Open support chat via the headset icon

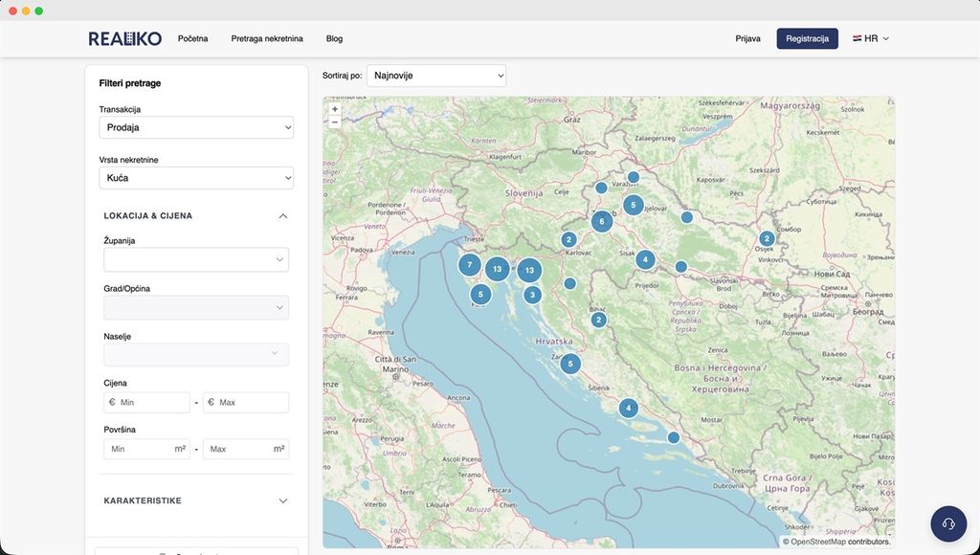[x=947, y=523]
